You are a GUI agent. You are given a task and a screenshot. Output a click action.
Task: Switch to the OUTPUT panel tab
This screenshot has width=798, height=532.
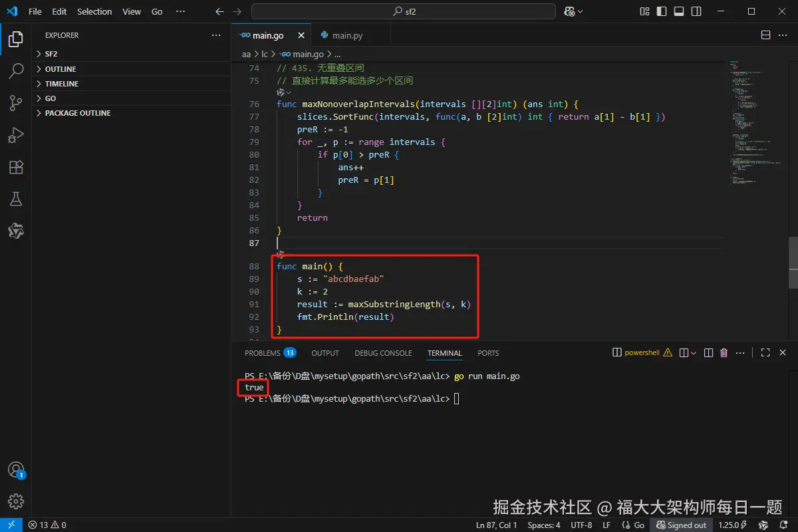click(325, 353)
